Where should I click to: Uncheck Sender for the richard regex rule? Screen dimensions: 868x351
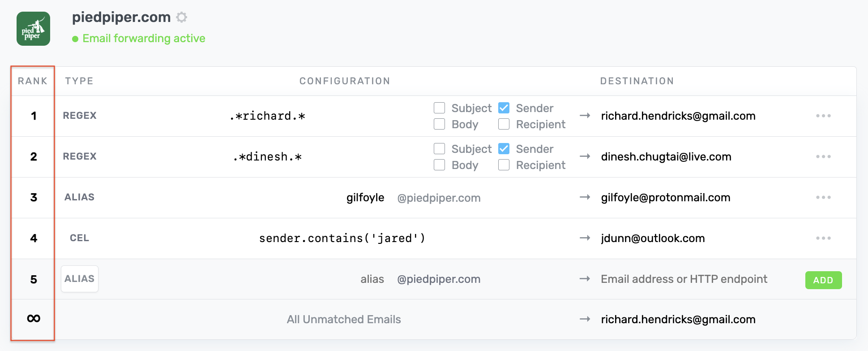(x=504, y=108)
